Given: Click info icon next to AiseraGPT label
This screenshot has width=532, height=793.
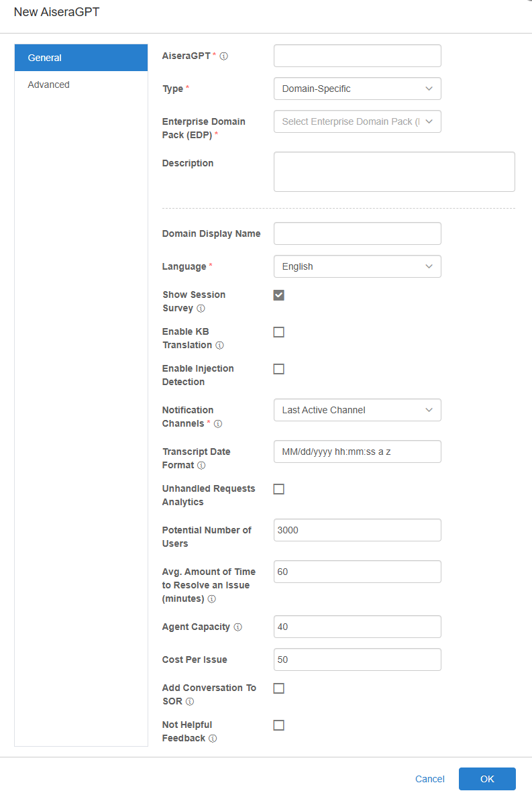Looking at the screenshot, I should point(224,56).
